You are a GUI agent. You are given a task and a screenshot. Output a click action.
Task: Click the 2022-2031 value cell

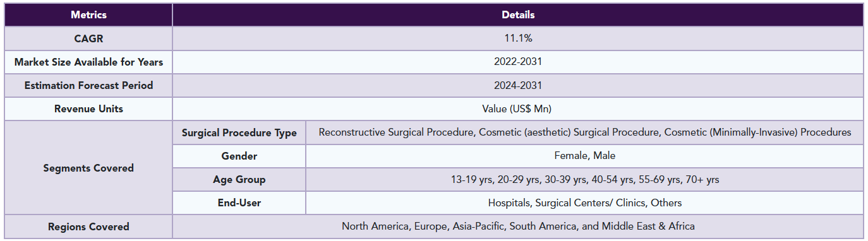point(518,62)
